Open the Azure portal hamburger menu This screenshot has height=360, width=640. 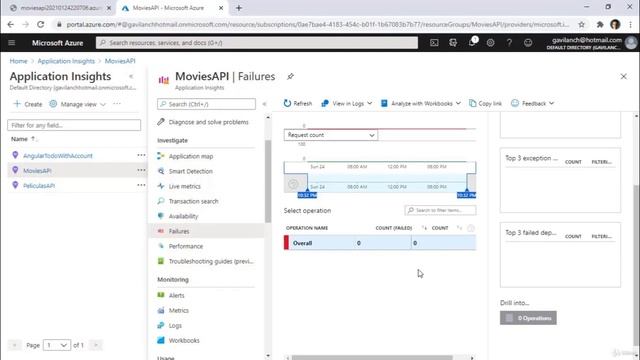pos(11,43)
